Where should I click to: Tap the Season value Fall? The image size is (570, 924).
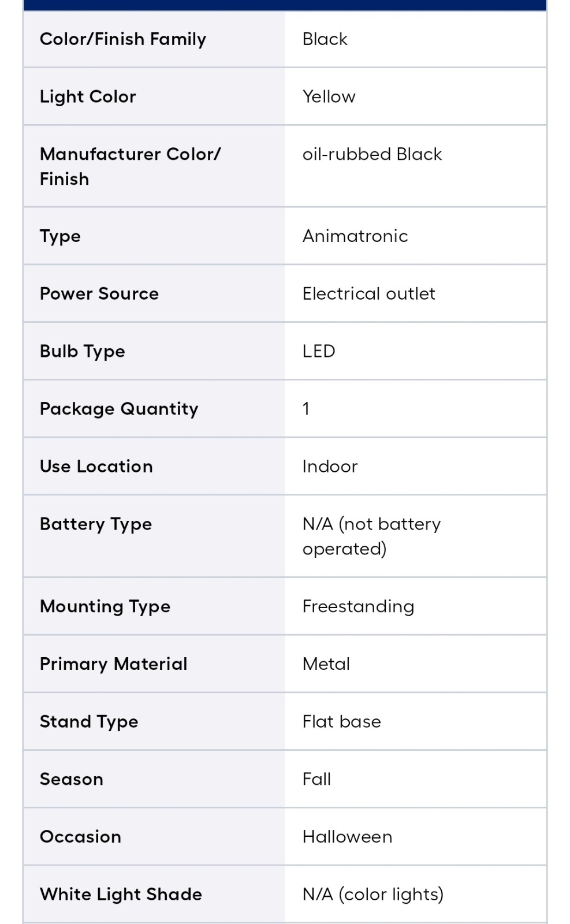click(316, 780)
